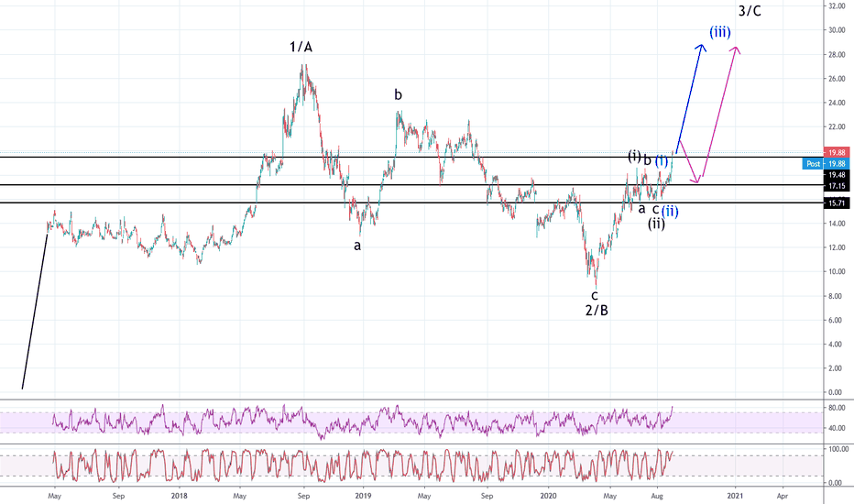Screen dimensions: 854x504
Task: Click the blue Post 19.88 price tag
Action: pos(826,163)
